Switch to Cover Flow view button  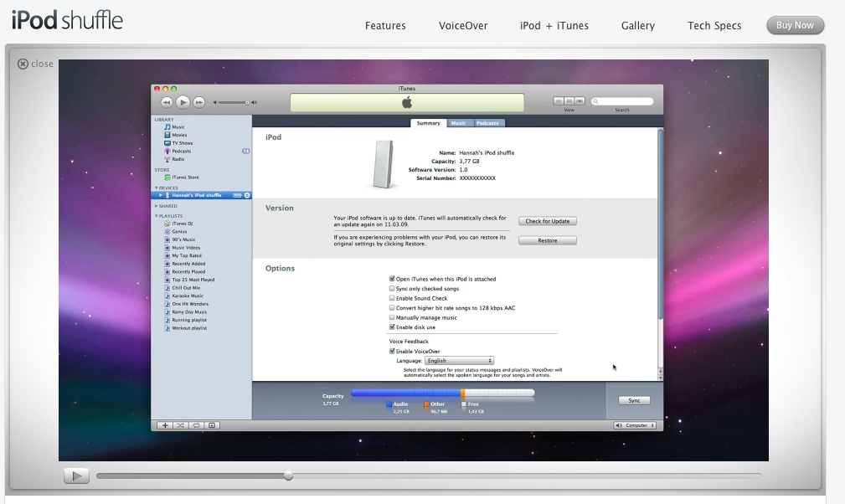[580, 101]
